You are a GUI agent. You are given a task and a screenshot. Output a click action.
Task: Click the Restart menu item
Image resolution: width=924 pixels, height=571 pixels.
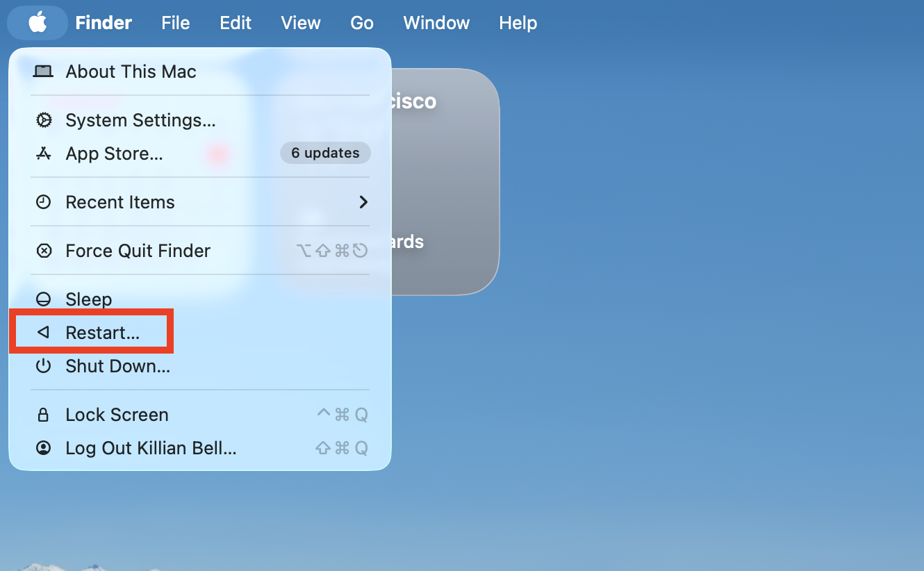(104, 332)
